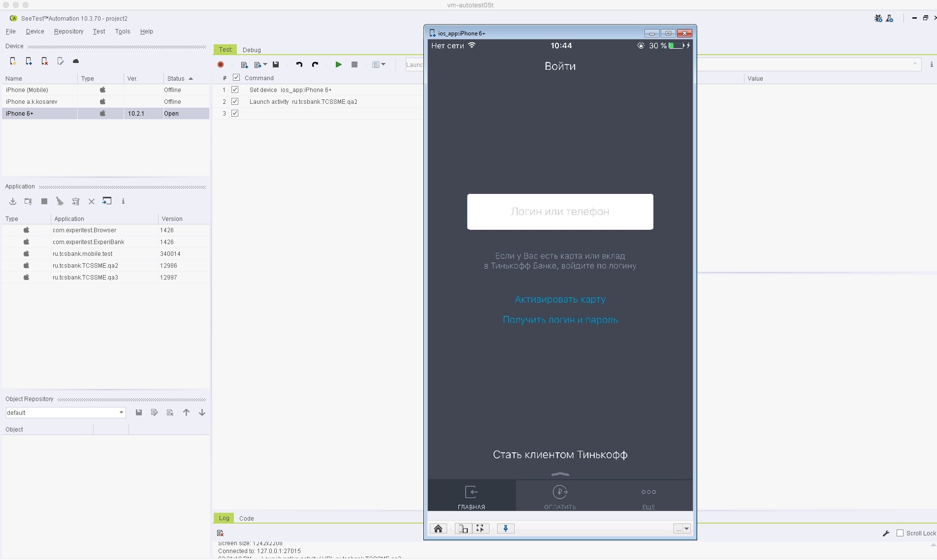
Task: Save the test with the floppy disk icon
Action: point(276,64)
